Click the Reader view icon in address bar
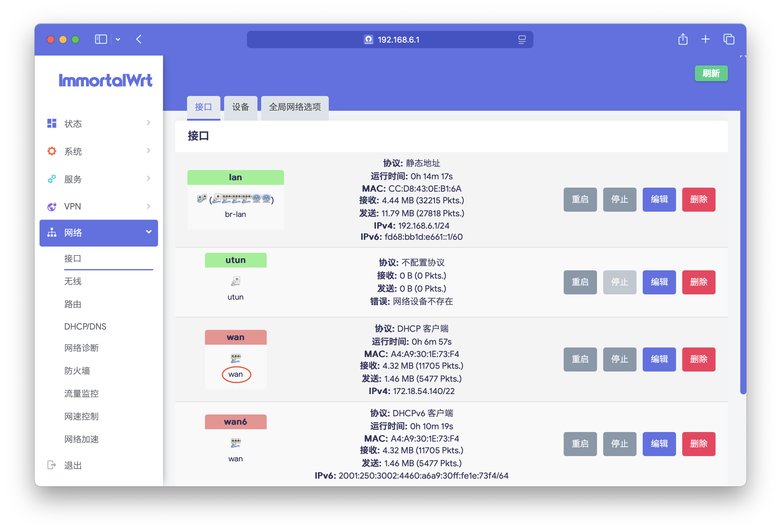This screenshot has width=781, height=532. 522,39
